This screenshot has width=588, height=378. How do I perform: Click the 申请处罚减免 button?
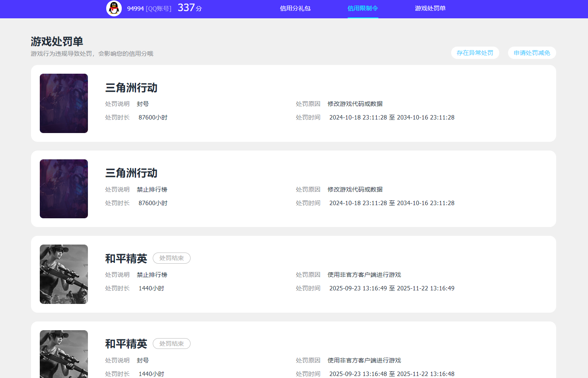coord(532,53)
